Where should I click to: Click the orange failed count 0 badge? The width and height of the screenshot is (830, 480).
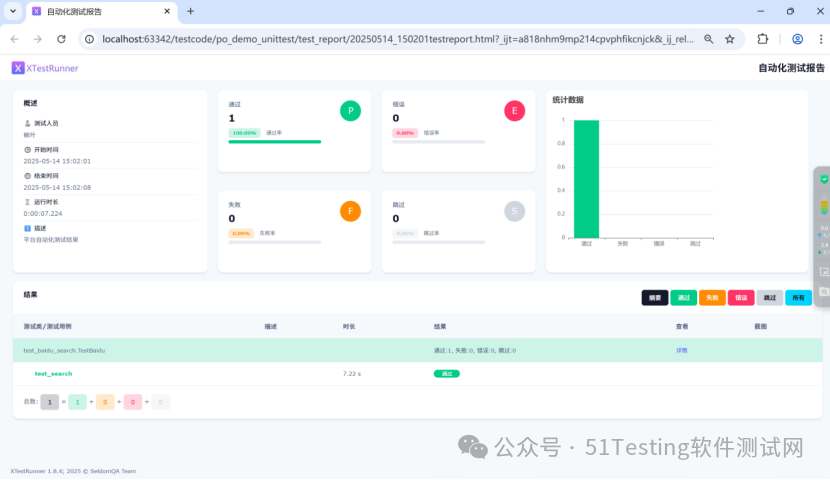105,402
